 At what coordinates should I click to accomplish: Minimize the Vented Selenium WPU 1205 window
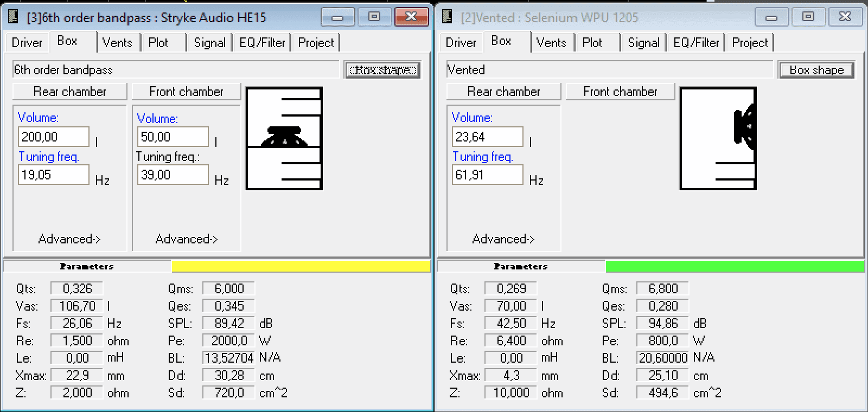pyautogui.click(x=771, y=17)
